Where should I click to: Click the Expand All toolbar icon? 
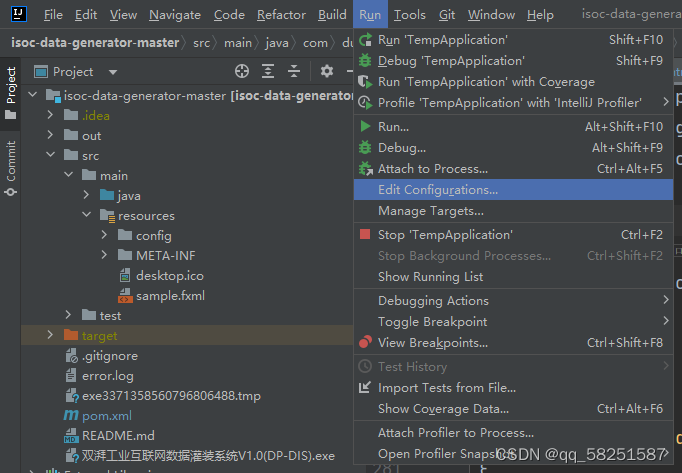coord(268,71)
